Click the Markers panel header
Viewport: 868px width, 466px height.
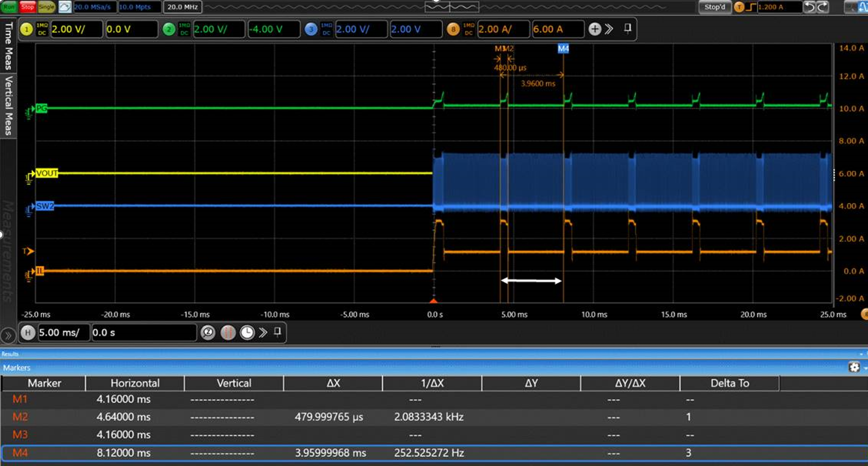pyautogui.click(x=434, y=368)
